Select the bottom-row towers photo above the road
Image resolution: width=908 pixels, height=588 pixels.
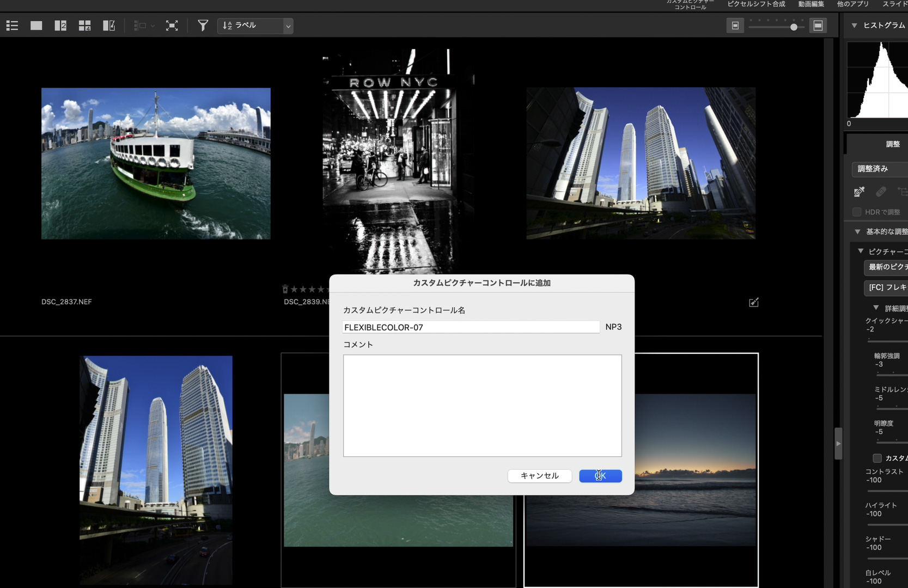click(x=156, y=470)
